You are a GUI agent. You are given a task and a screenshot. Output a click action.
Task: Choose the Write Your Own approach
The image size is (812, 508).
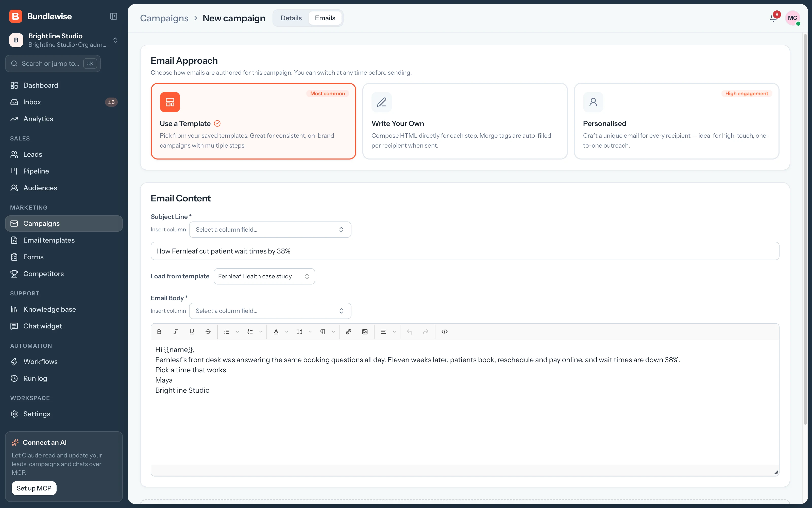click(x=465, y=121)
